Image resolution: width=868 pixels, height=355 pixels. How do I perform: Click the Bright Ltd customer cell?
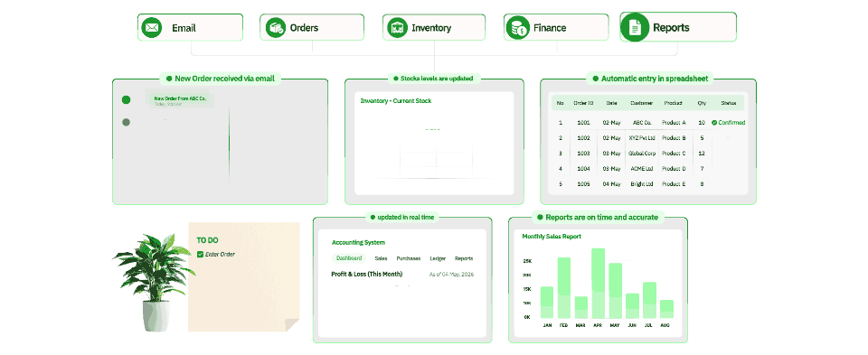coord(642,183)
